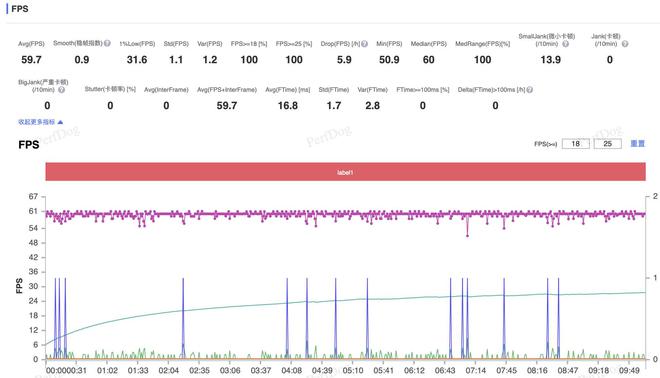The height and width of the screenshot is (378, 660).
Task: Click the help icon next to Drop(FPS)
Action: pos(365,44)
